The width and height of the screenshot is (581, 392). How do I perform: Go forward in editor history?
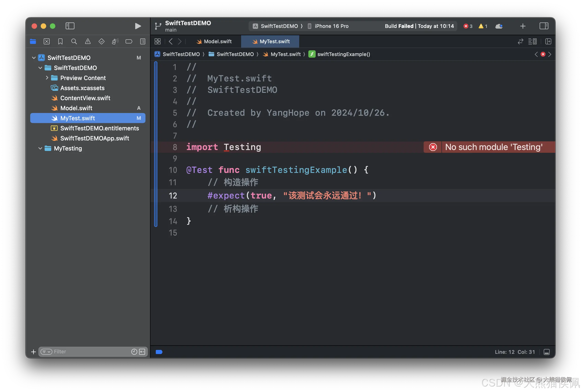point(180,41)
